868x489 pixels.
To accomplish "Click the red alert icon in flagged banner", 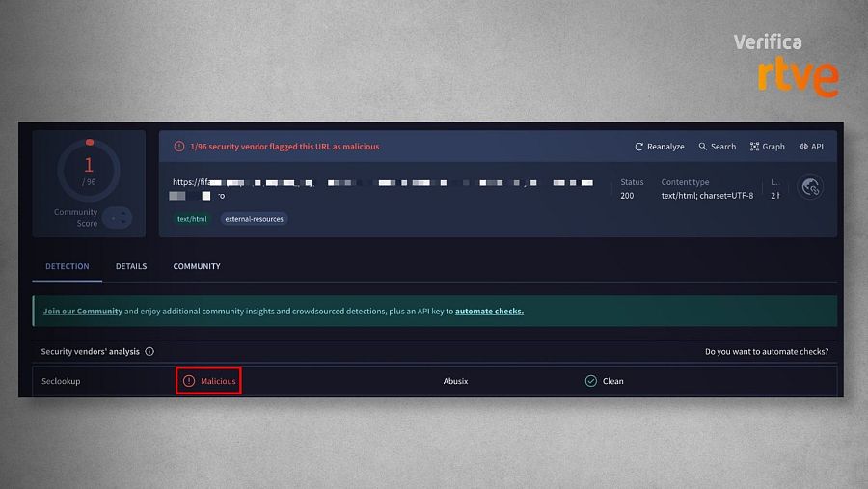I will pyautogui.click(x=179, y=147).
